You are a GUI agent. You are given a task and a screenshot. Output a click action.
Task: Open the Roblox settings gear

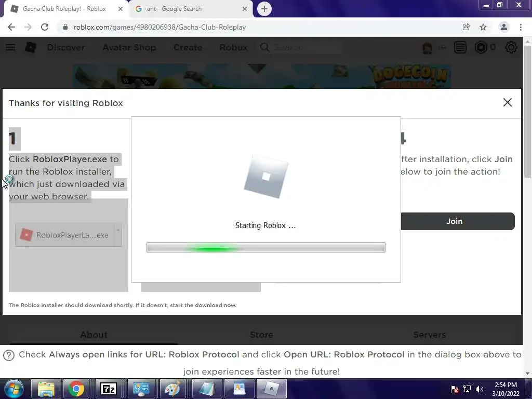pyautogui.click(x=511, y=47)
